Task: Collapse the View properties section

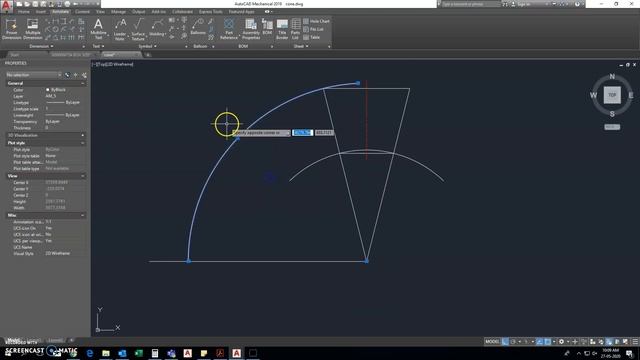Action: [83, 176]
